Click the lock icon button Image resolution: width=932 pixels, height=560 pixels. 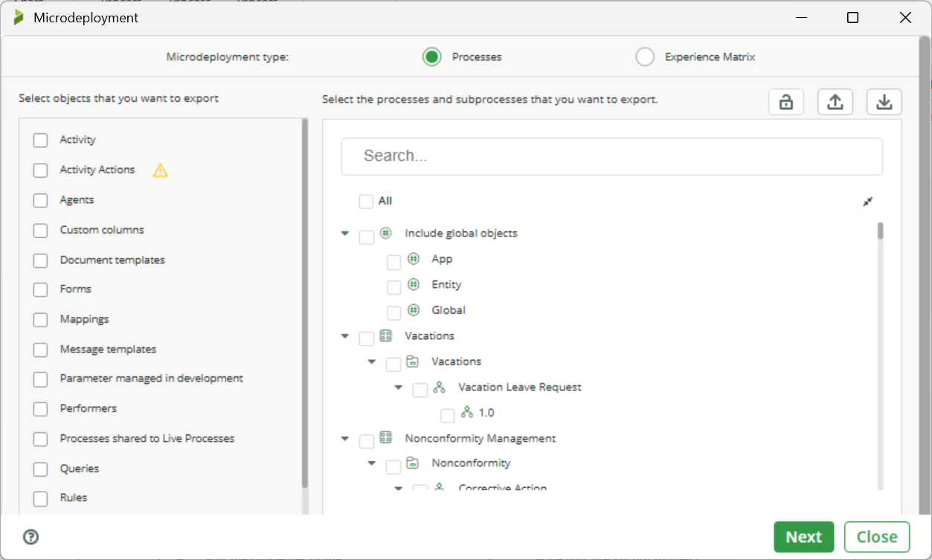[786, 102]
